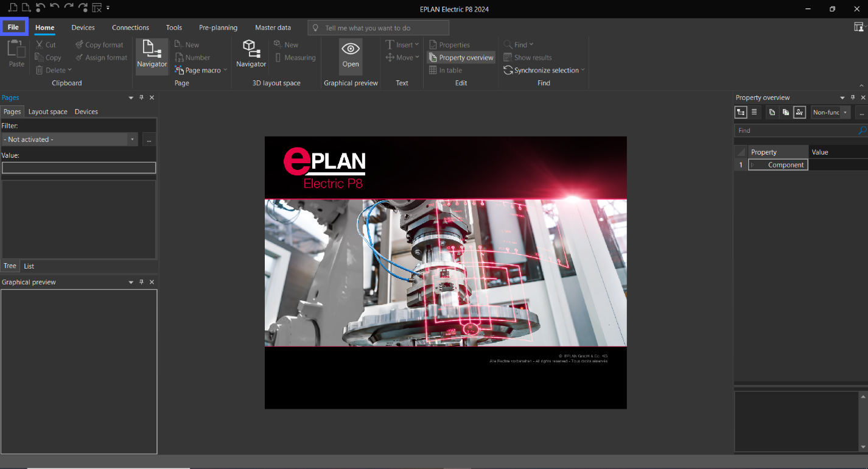Activate the graphical preview Open tool
The width and height of the screenshot is (868, 469).
[350, 55]
